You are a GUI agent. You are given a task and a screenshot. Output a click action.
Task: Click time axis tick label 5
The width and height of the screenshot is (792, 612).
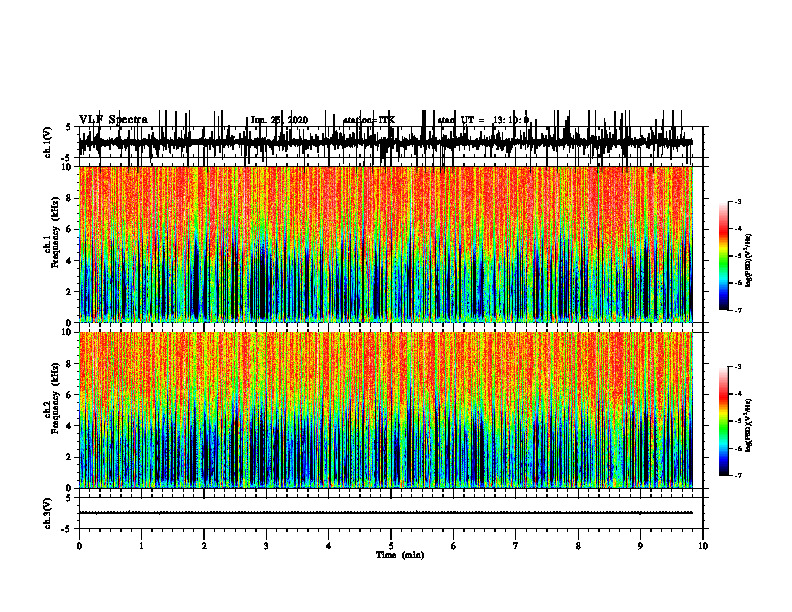tap(391, 545)
